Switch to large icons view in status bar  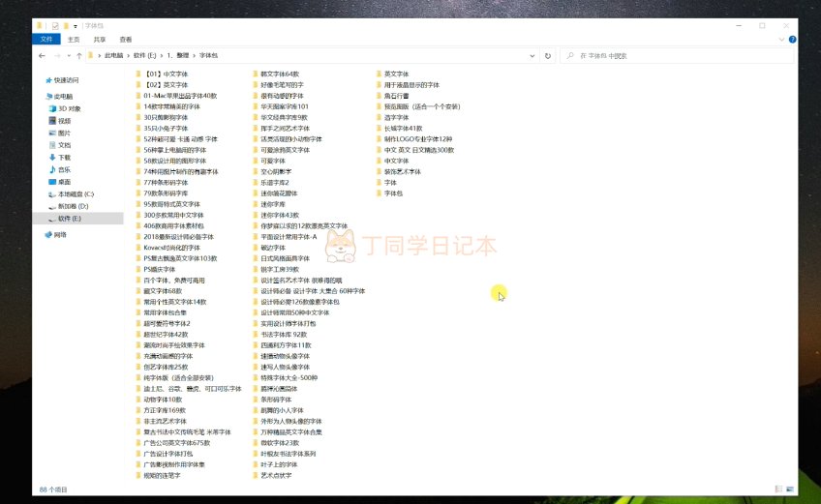[790, 489]
